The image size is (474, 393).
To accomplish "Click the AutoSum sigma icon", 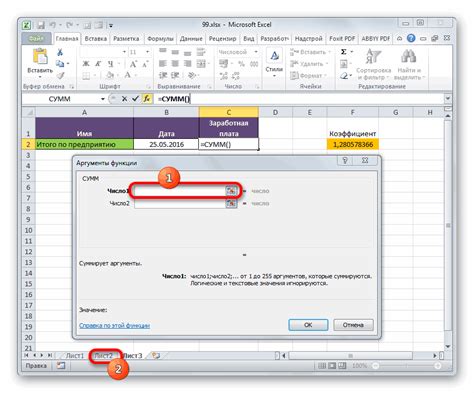I will tap(344, 52).
